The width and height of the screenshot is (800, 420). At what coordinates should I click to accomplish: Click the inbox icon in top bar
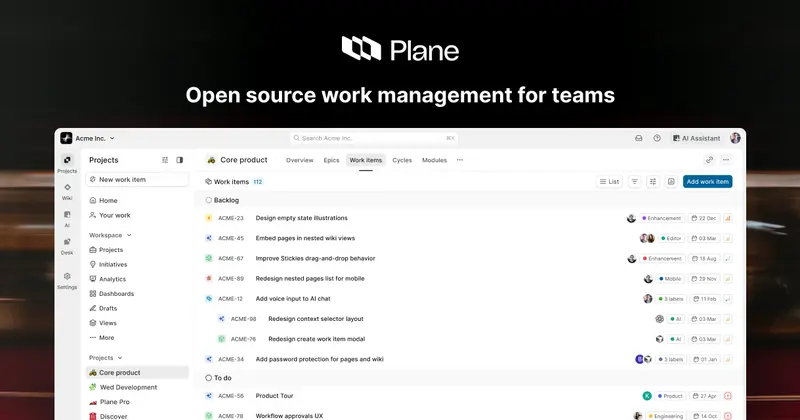tap(638, 138)
